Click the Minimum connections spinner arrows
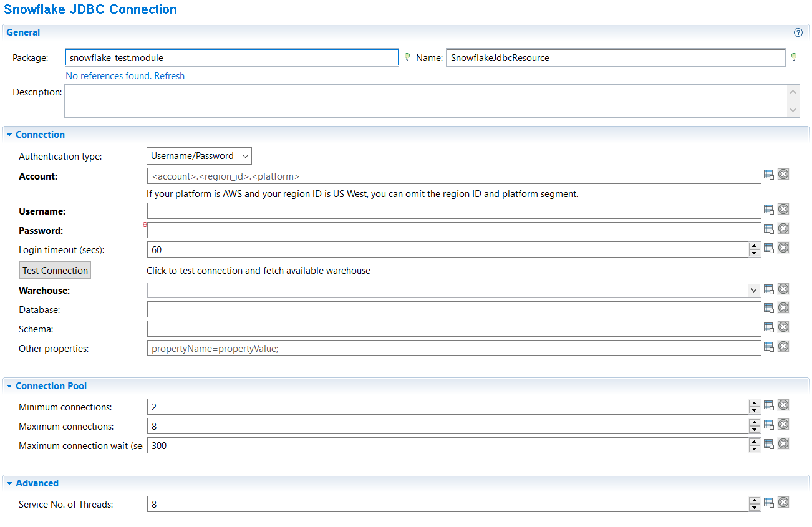Viewport: 812px width, 527px height. point(755,407)
